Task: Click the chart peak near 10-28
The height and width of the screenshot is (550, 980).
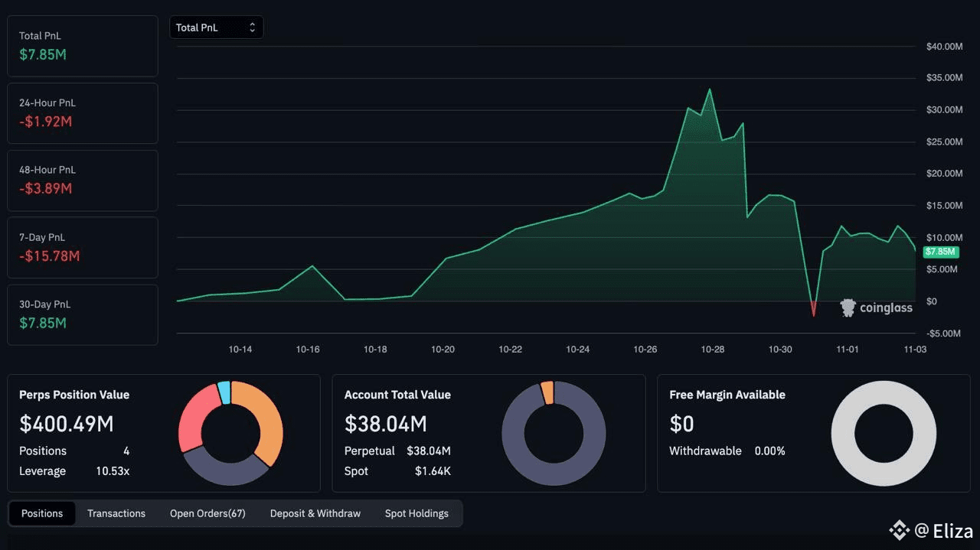Action: pos(710,89)
